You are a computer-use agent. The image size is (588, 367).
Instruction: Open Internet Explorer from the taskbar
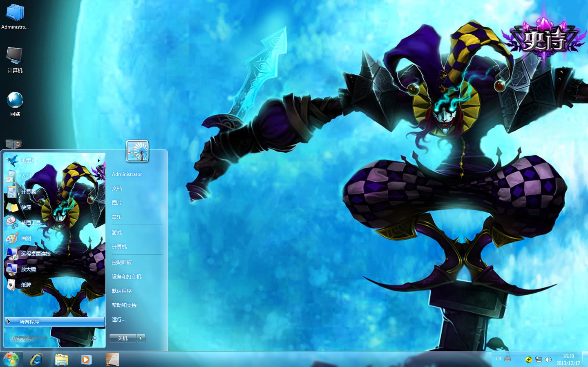tap(37, 359)
